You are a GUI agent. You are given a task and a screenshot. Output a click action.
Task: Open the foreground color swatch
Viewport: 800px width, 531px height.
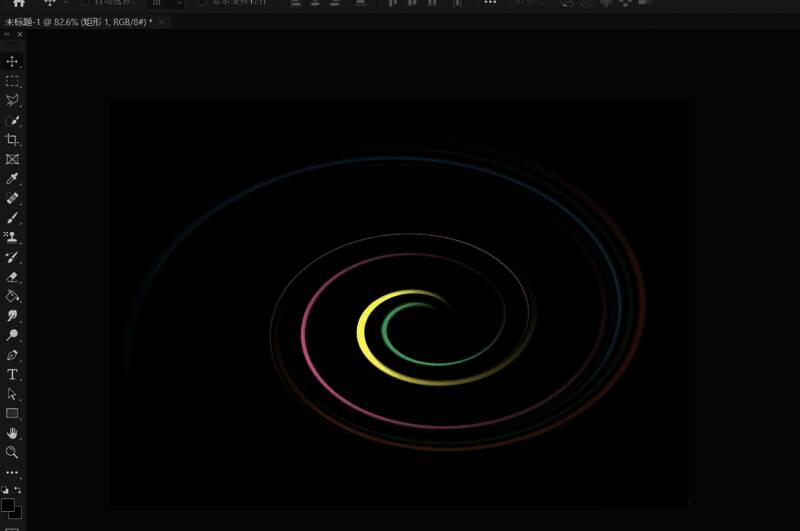click(8, 505)
